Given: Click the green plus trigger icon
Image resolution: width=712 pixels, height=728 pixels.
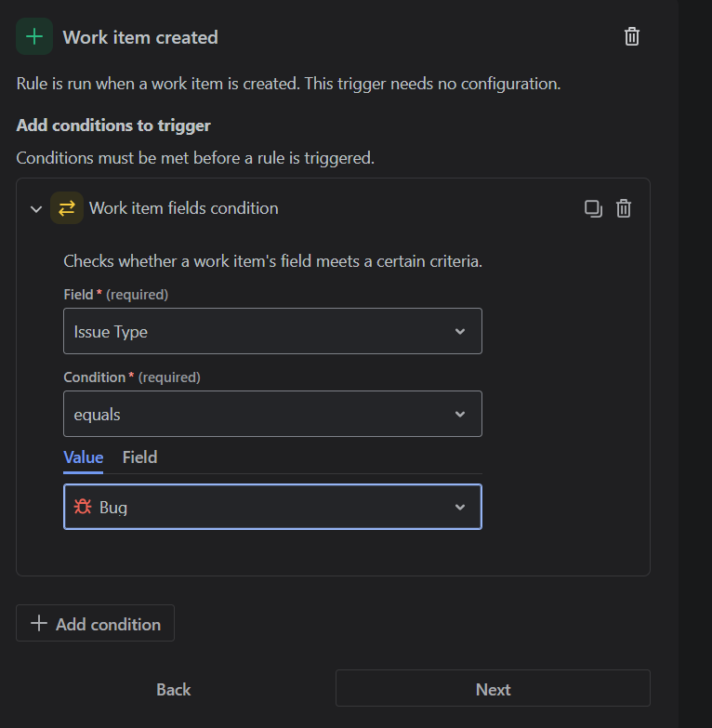Looking at the screenshot, I should click(x=34, y=36).
